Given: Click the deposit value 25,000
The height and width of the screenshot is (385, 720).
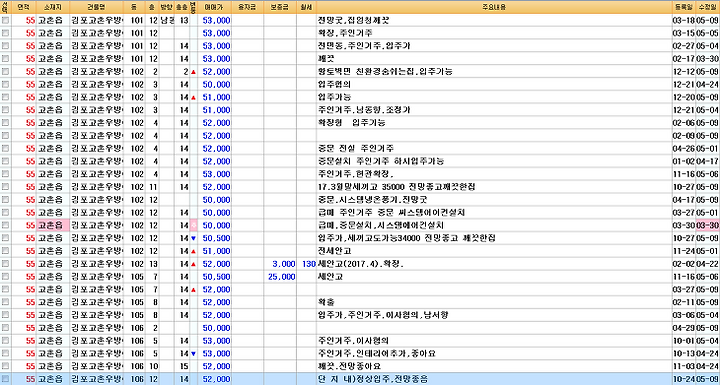Looking at the screenshot, I should click(x=281, y=277).
